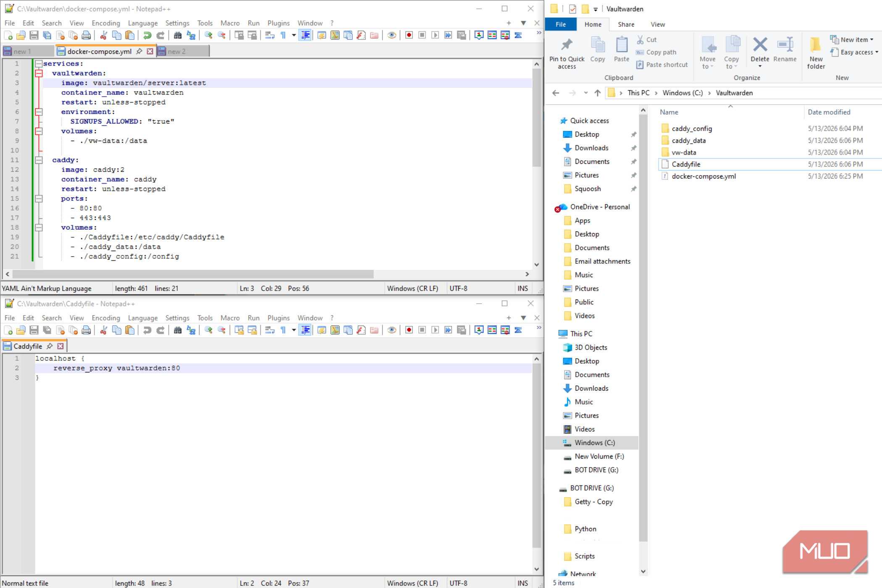Open View tab in File Explorer ribbon
The width and height of the screenshot is (882, 588).
point(658,24)
